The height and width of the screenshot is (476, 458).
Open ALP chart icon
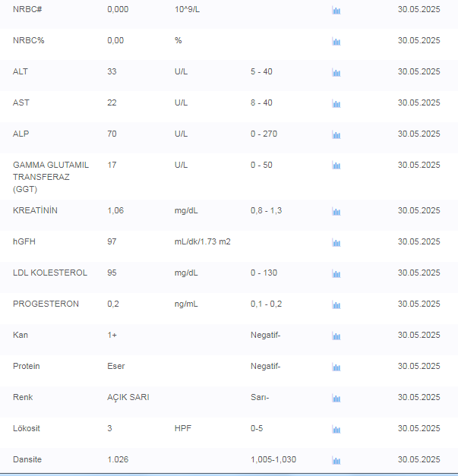[x=336, y=135]
